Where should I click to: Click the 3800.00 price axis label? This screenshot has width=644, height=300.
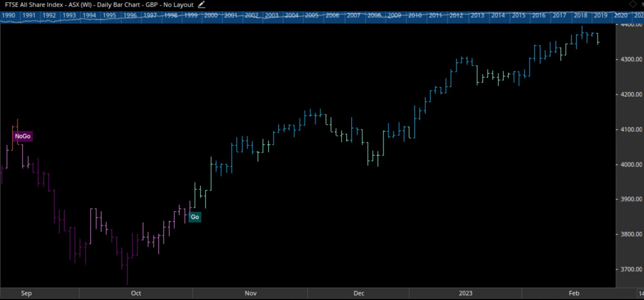point(631,234)
